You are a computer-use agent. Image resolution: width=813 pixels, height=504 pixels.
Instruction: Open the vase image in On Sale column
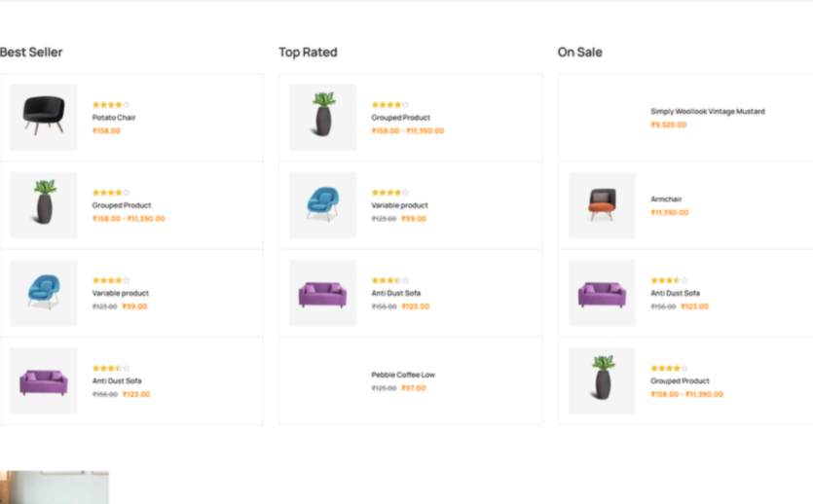pyautogui.click(x=602, y=380)
